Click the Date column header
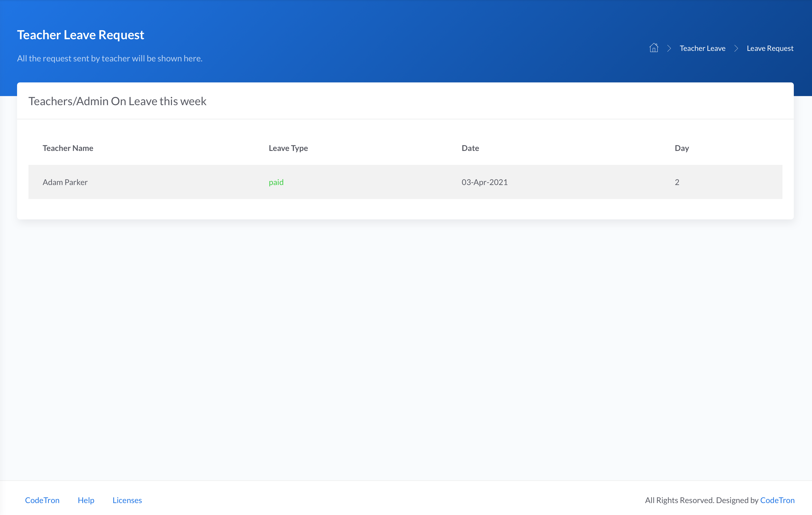This screenshot has width=812, height=515. (x=470, y=148)
